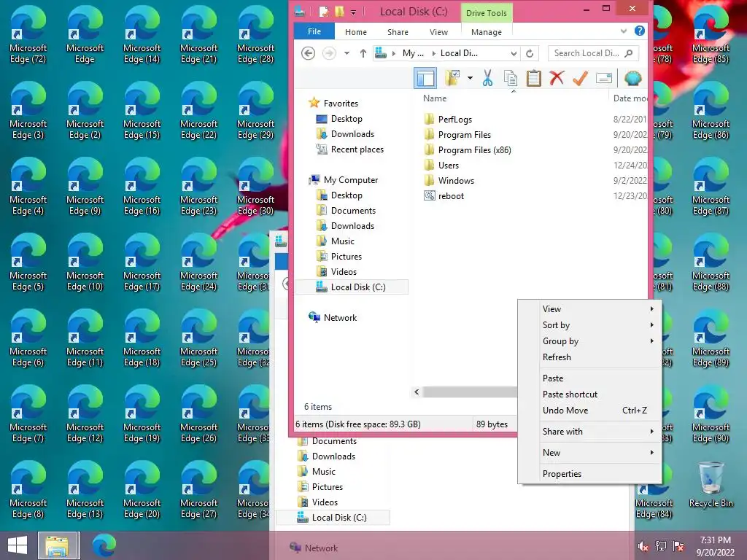Viewport: 747px width, 560px height.
Task: Click the drive icon in title bar
Action: tap(300, 12)
